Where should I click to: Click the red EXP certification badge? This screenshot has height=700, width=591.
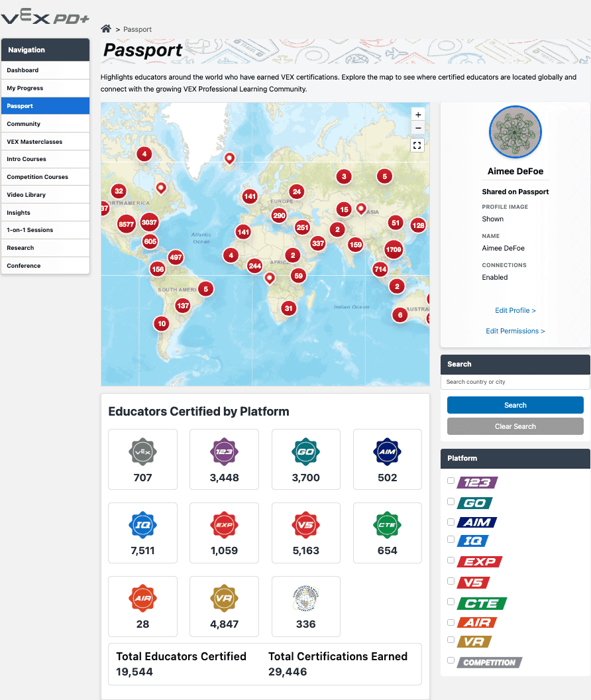click(224, 525)
